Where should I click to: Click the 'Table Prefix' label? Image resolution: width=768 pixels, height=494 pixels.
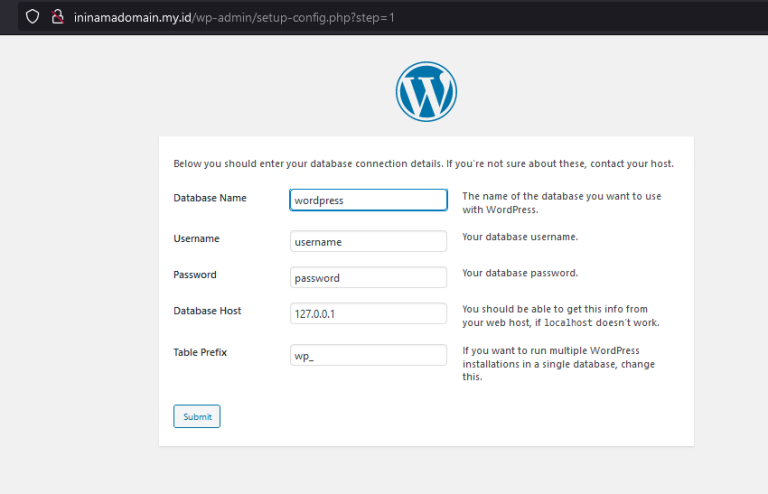pyautogui.click(x=200, y=353)
